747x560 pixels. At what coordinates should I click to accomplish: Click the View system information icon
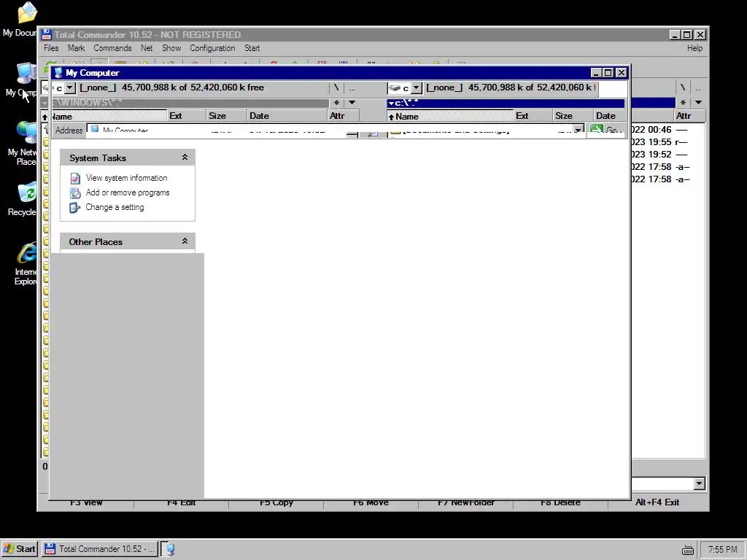(x=75, y=178)
